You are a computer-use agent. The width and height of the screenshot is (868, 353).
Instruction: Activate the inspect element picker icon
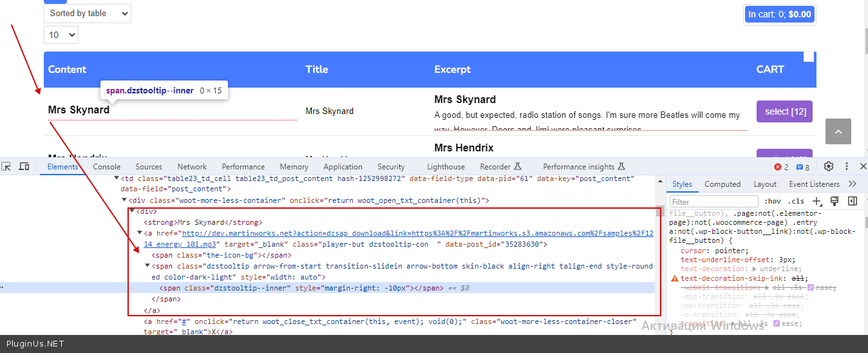(6, 167)
